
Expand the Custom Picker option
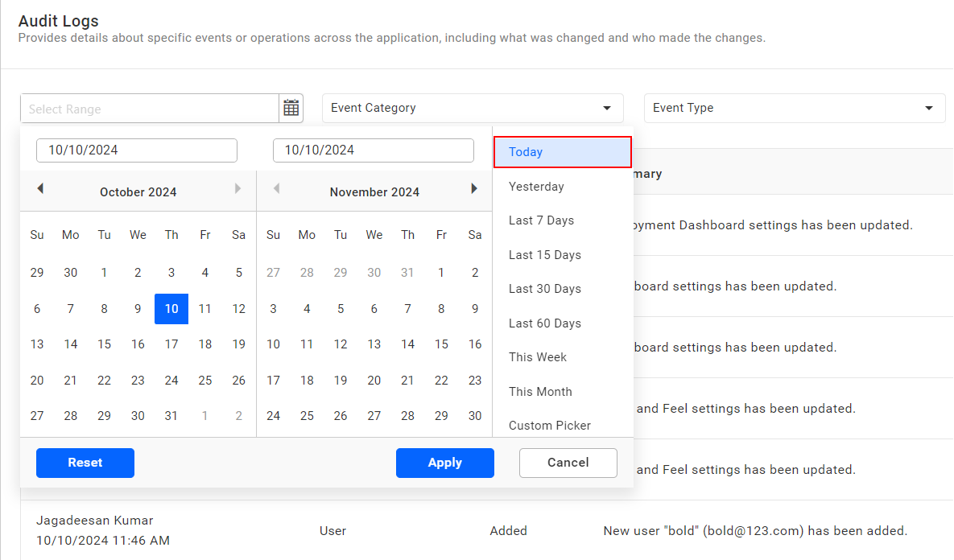[x=549, y=425]
